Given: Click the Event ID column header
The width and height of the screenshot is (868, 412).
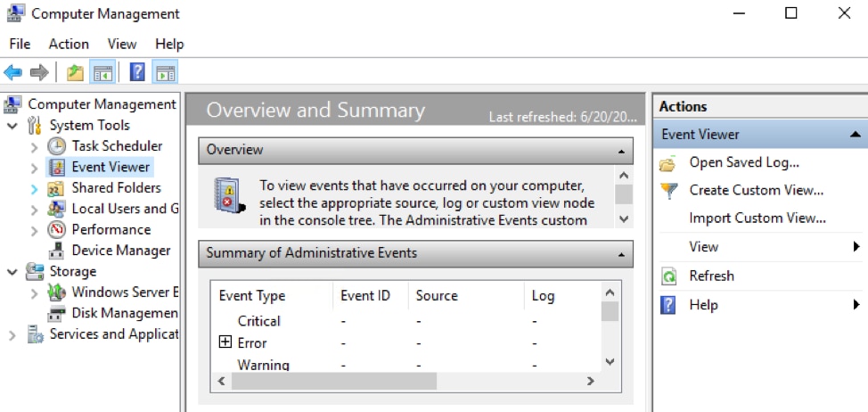Looking at the screenshot, I should coord(365,296).
